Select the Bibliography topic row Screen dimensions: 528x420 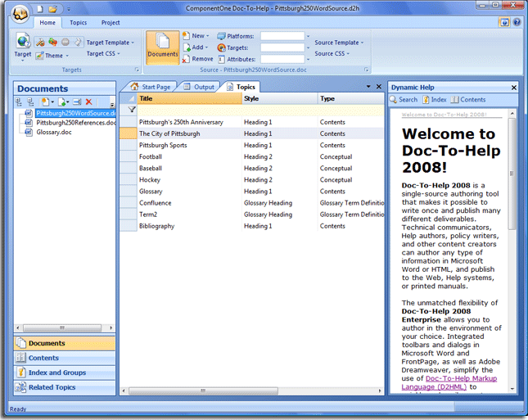[x=252, y=226]
